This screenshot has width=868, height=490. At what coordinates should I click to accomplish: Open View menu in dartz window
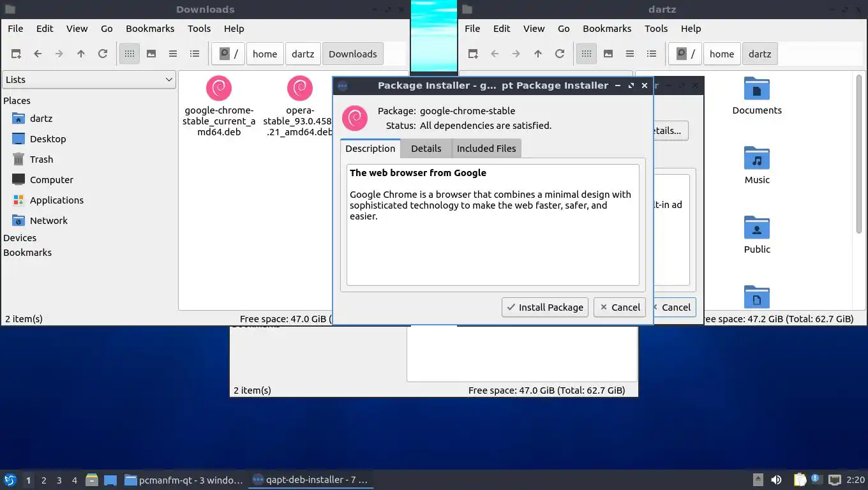click(x=534, y=29)
